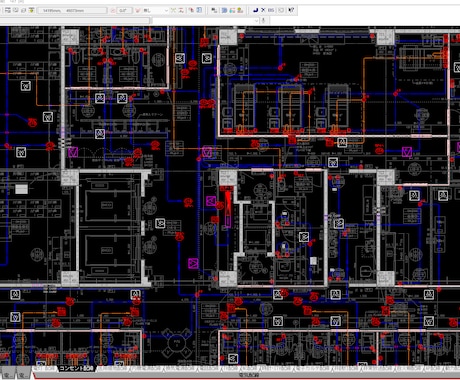Viewport: 460px width, 380px height.
Task: Click the angle icon before the 0.0° field
Action: click(x=113, y=10)
